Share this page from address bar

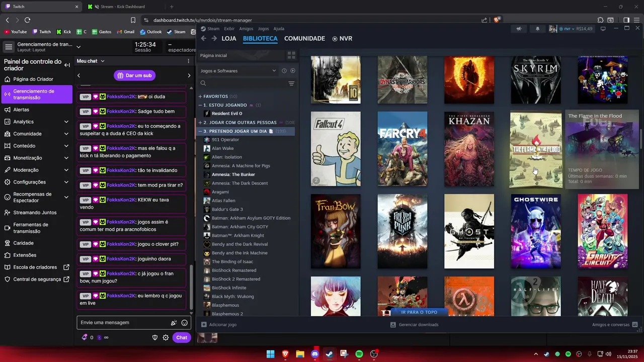click(484, 20)
